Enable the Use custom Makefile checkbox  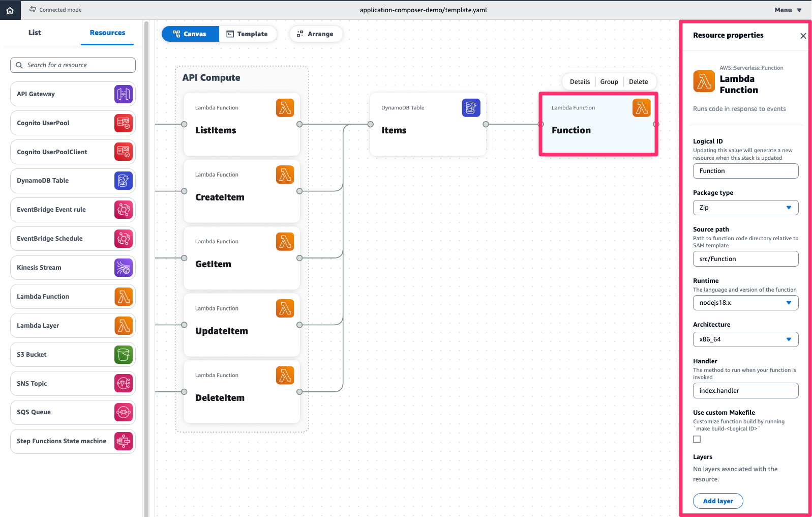tap(697, 439)
